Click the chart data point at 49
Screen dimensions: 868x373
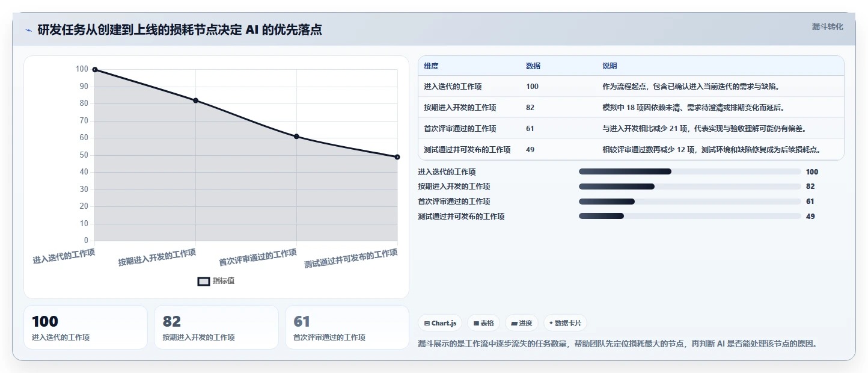tap(397, 157)
